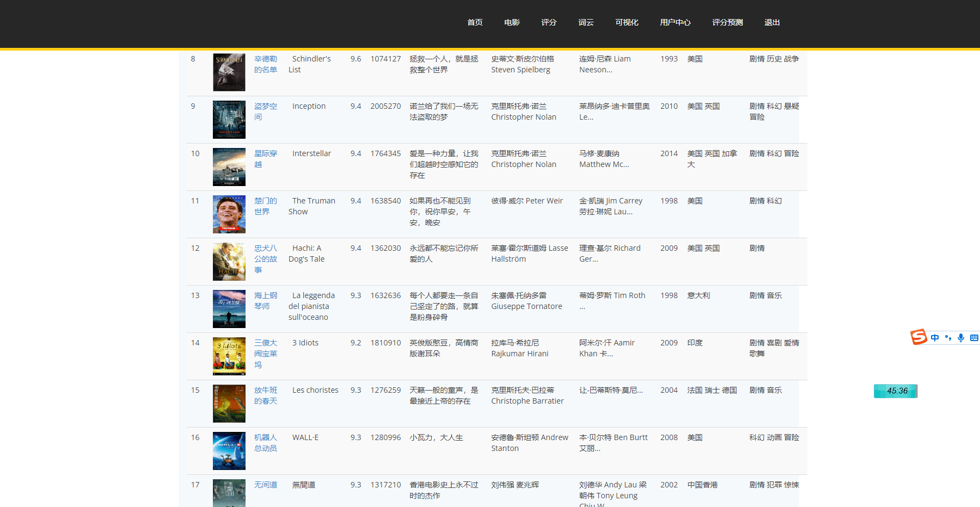Select the quote 小瓦力，大人生

[x=436, y=437]
